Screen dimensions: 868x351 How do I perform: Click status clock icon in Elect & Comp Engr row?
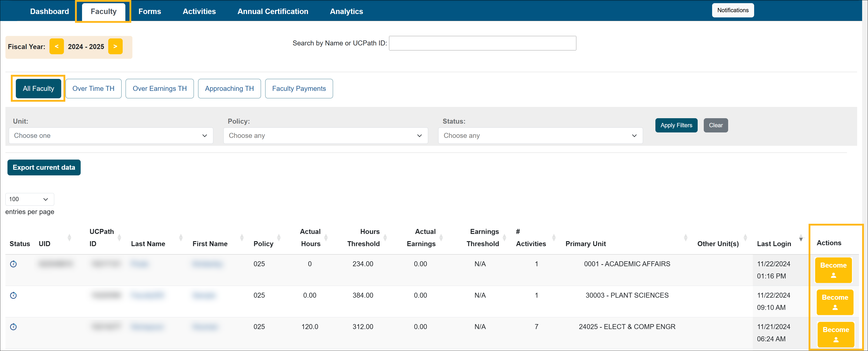coord(14,327)
